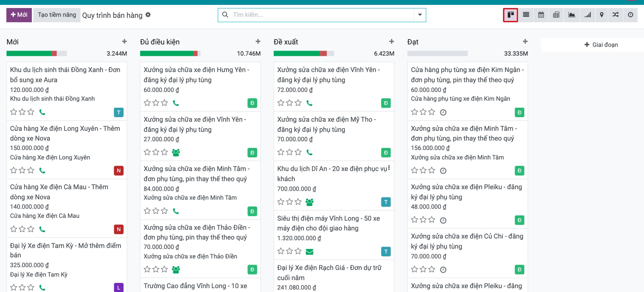Add a quick card in Đề xuất column
644x292 pixels.
pos(392,41)
